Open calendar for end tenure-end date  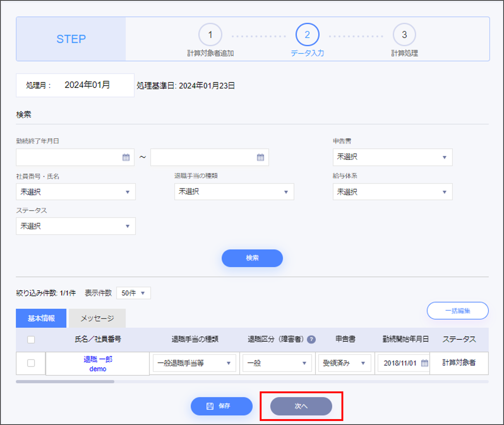260,157
